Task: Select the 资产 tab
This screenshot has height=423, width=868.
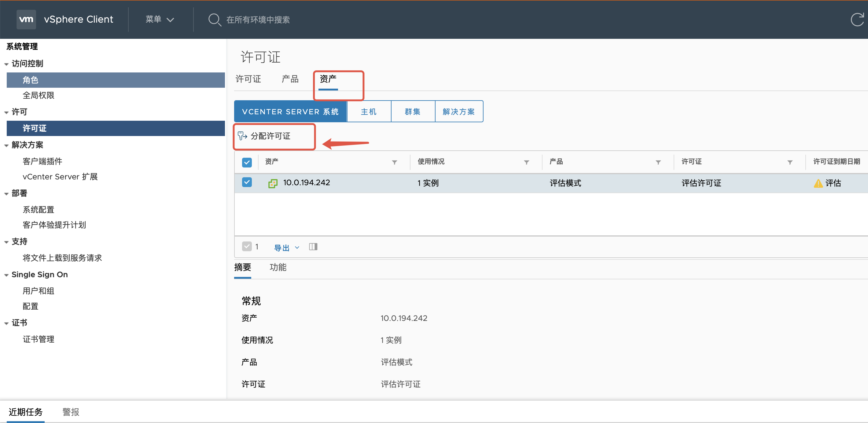Action: click(328, 79)
